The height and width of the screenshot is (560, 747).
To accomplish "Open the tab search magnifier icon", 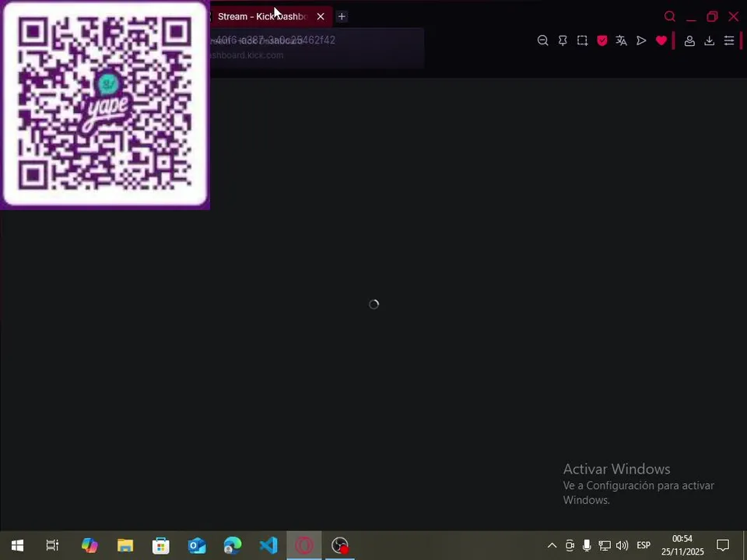I will [670, 16].
